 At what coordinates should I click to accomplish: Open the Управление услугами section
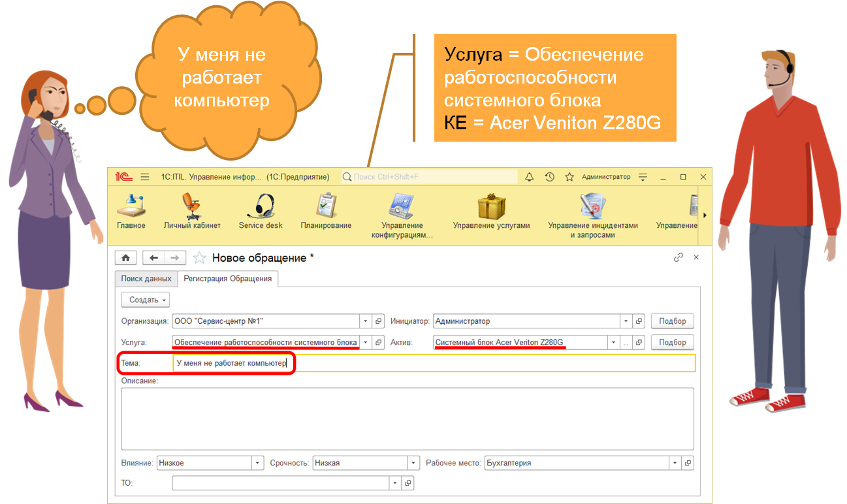(x=491, y=212)
